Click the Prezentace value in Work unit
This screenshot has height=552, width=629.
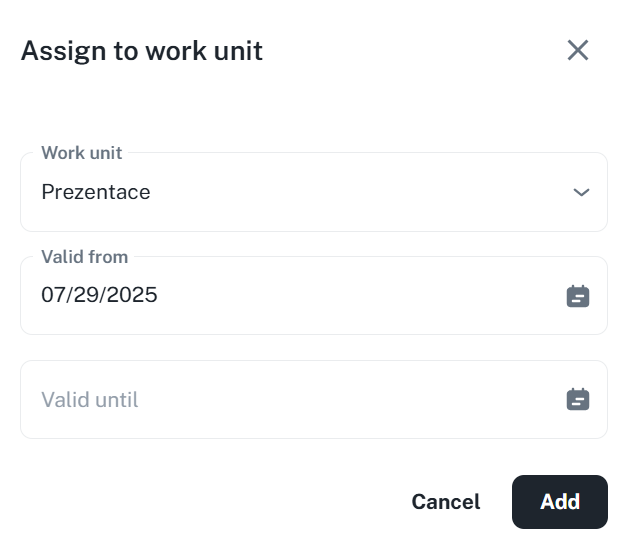(96, 192)
